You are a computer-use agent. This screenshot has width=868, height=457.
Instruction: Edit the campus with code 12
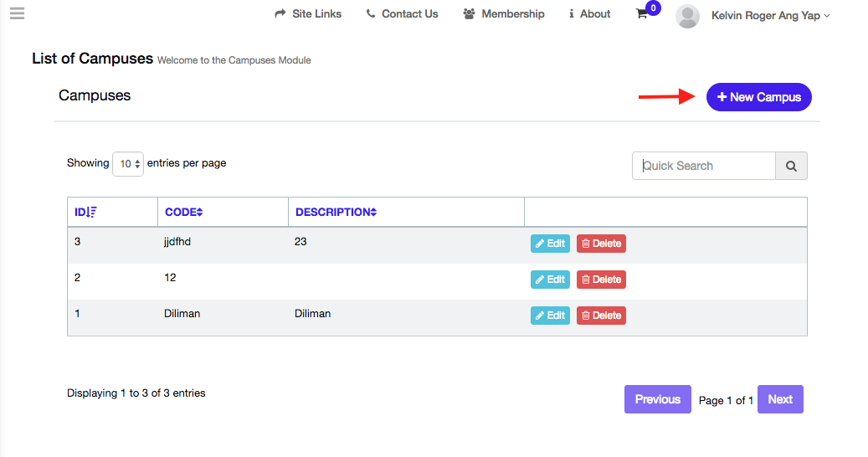[x=550, y=280]
